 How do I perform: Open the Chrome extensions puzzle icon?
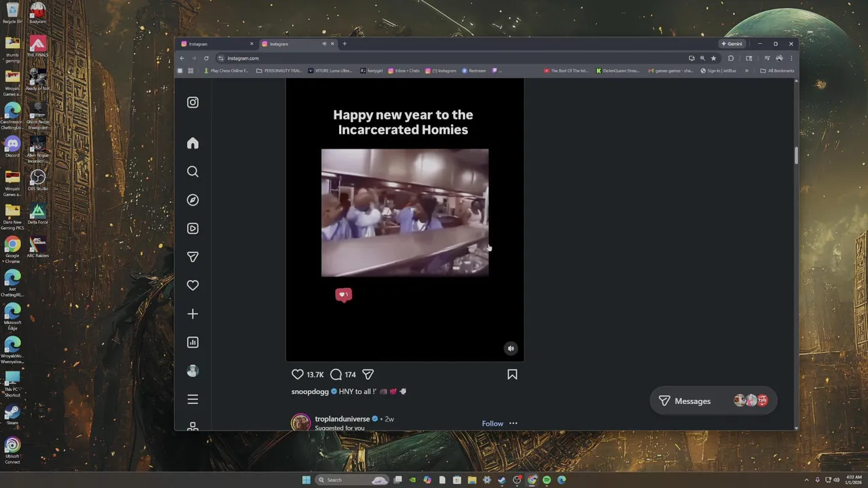coord(731,58)
